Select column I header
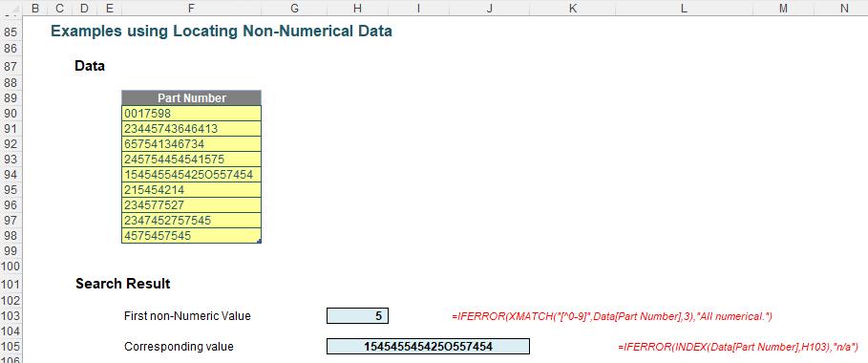The height and width of the screenshot is (363, 868). 419,8
